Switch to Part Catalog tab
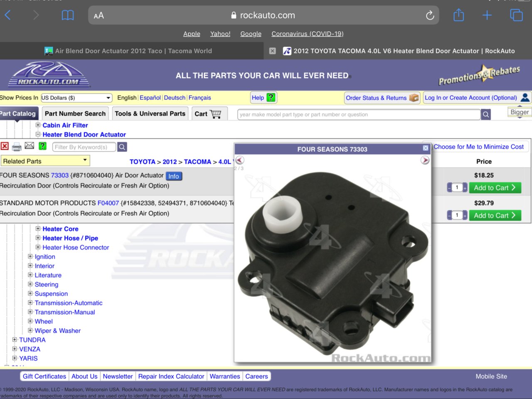The width and height of the screenshot is (532, 399). point(19,113)
